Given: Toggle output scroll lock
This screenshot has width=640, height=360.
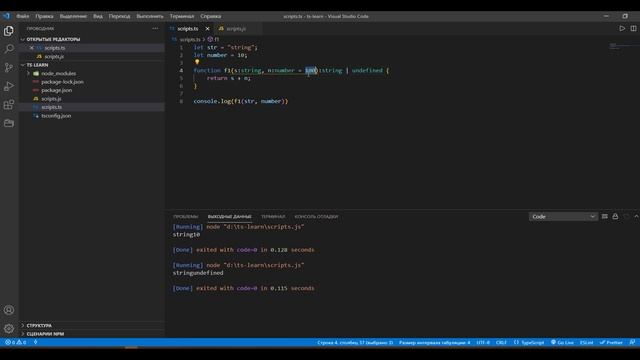Looking at the screenshot, I should tap(615, 216).
